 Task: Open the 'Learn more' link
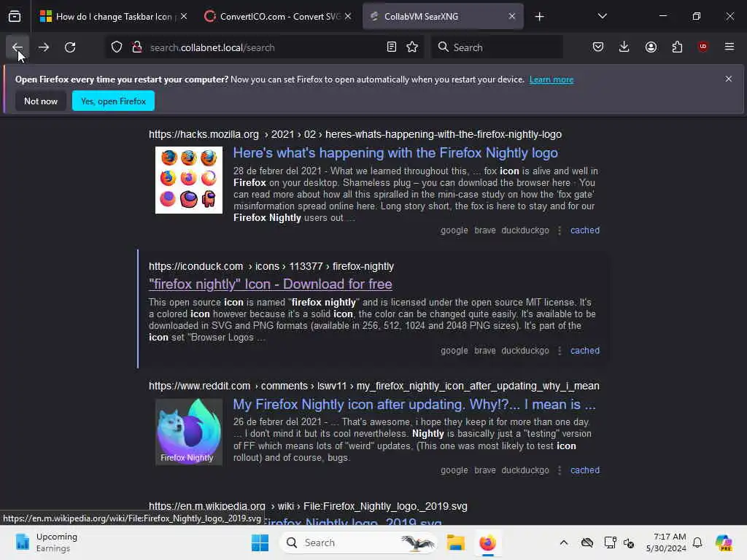tap(551, 79)
